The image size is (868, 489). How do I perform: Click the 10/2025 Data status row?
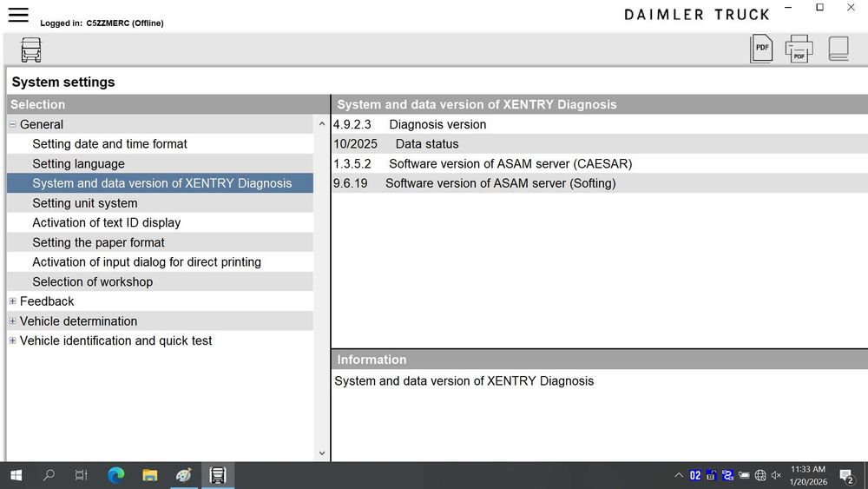point(600,144)
